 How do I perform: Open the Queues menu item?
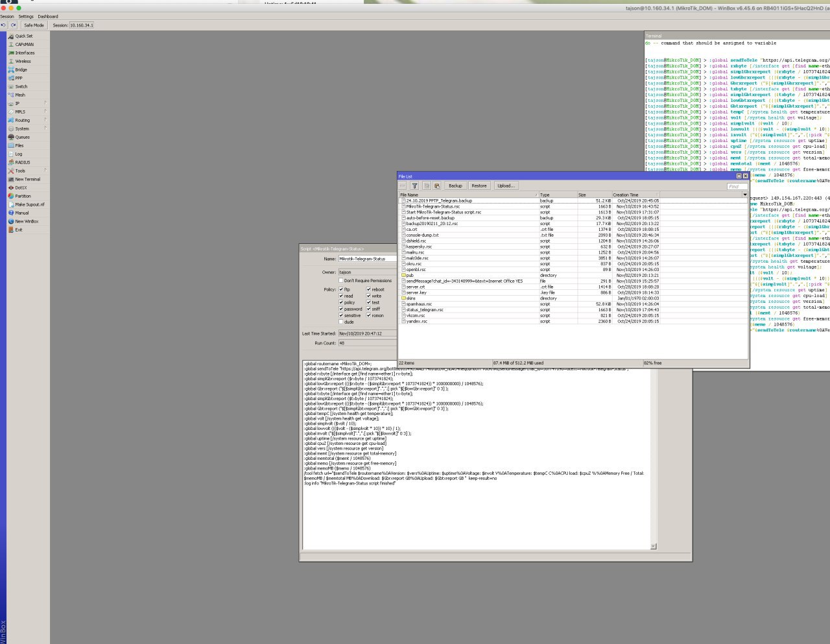23,137
